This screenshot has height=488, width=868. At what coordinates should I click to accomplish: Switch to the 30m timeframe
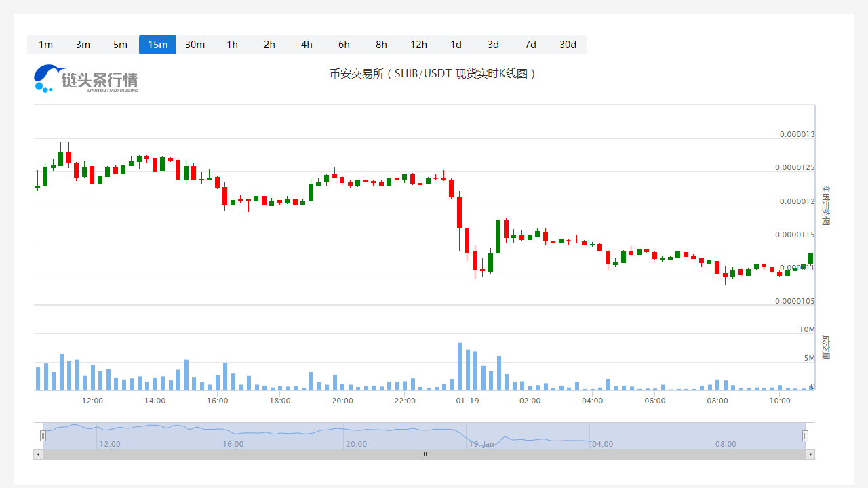pos(195,45)
